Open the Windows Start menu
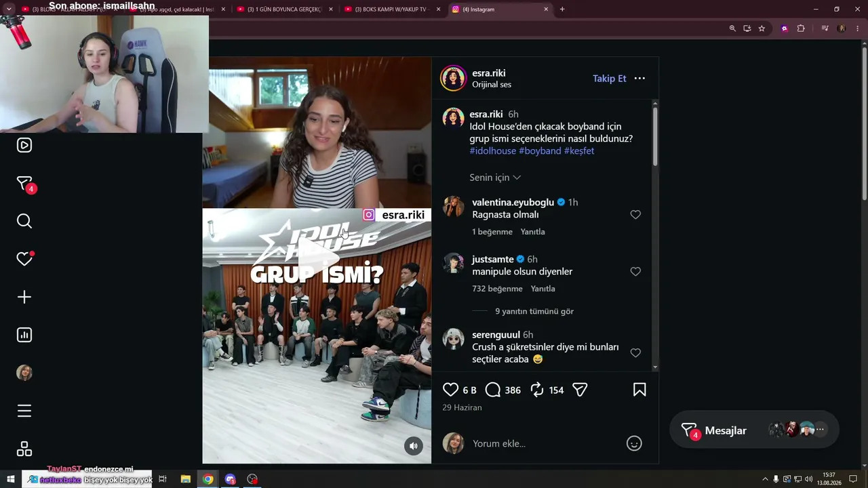868x488 pixels. click(x=11, y=479)
